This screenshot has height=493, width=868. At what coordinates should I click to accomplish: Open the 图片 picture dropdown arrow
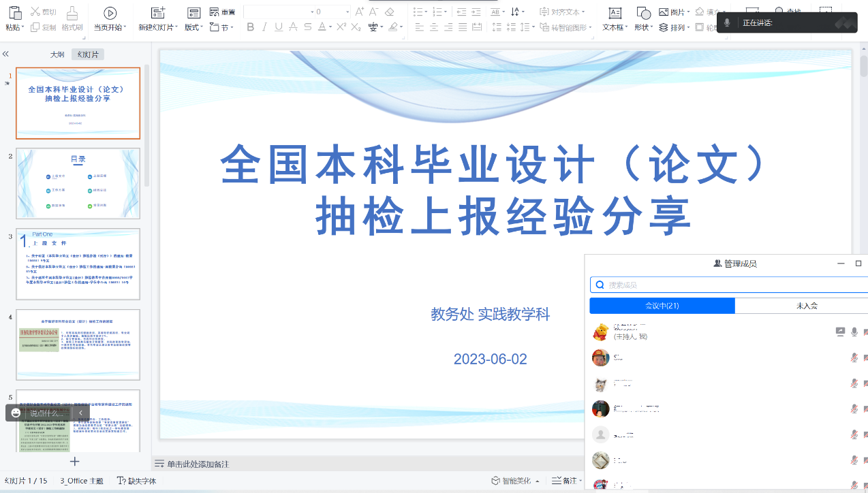point(688,12)
